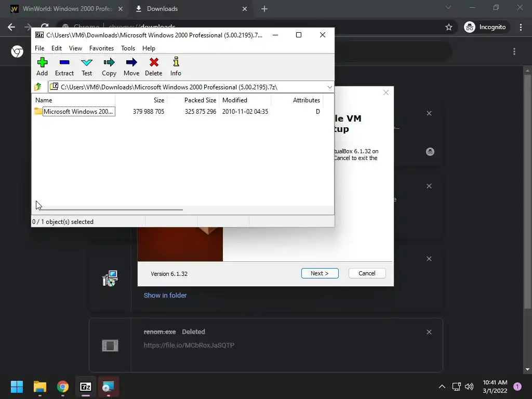This screenshot has height=399, width=532.
Task: Open a new Chrome tab
Action: click(264, 9)
